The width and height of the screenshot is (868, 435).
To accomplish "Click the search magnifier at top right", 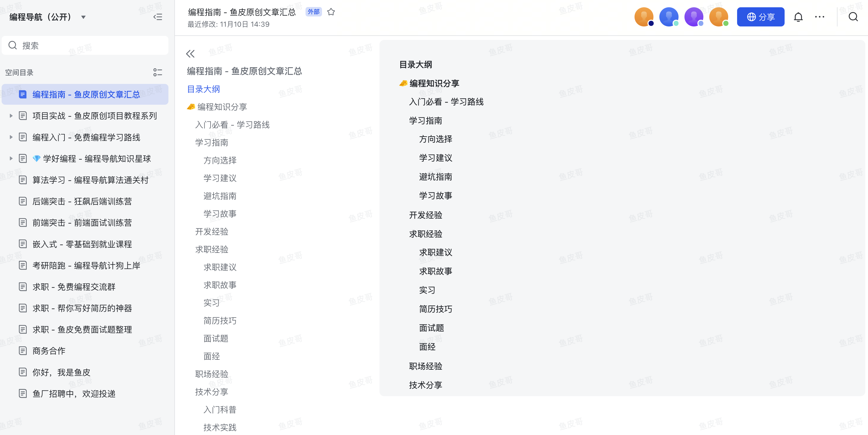I will 853,17.
